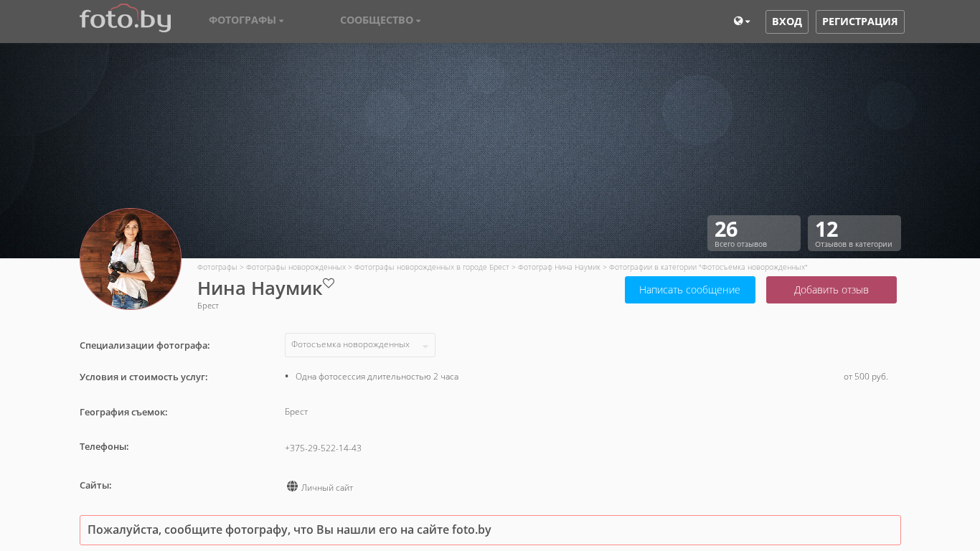Screen dimensions: 980x551
Task: Expand the Сообщество menu
Action: click(380, 20)
